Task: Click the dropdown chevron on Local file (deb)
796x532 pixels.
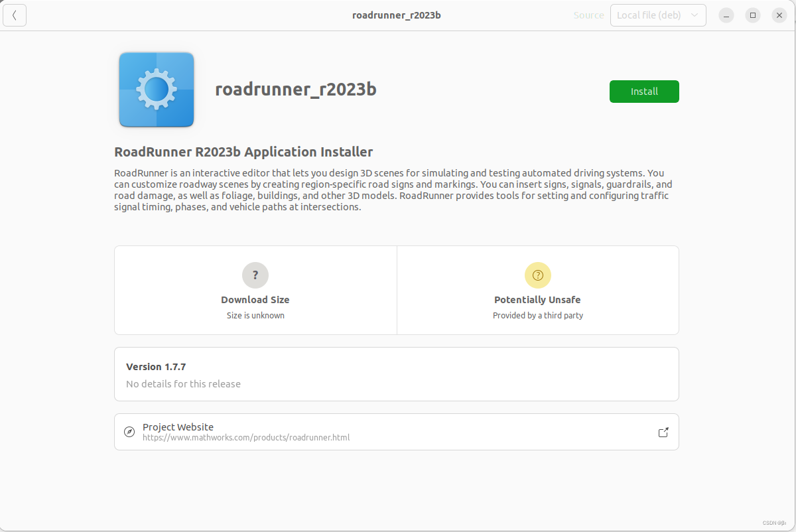Action: coord(694,15)
